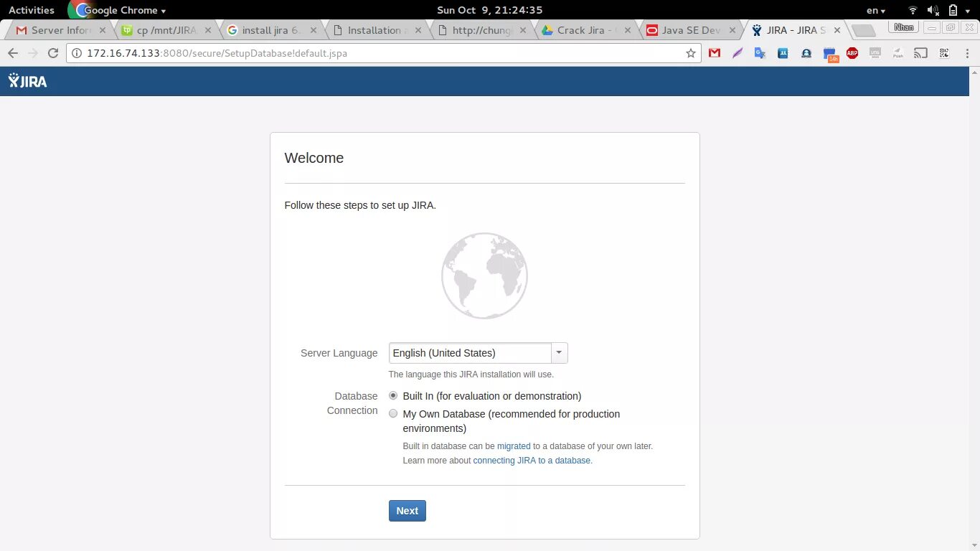Image resolution: width=980 pixels, height=551 pixels.
Task: Close the install jira Google tab
Action: 314,30
